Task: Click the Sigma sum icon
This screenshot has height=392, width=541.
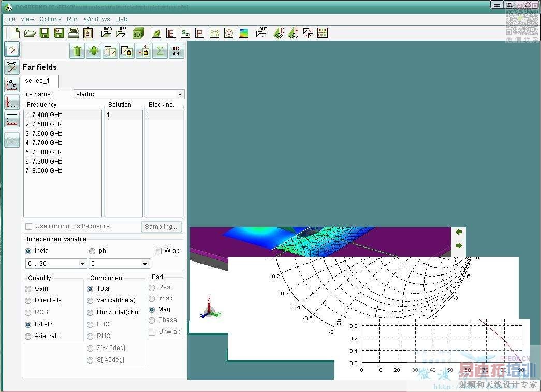Action: click(x=160, y=51)
